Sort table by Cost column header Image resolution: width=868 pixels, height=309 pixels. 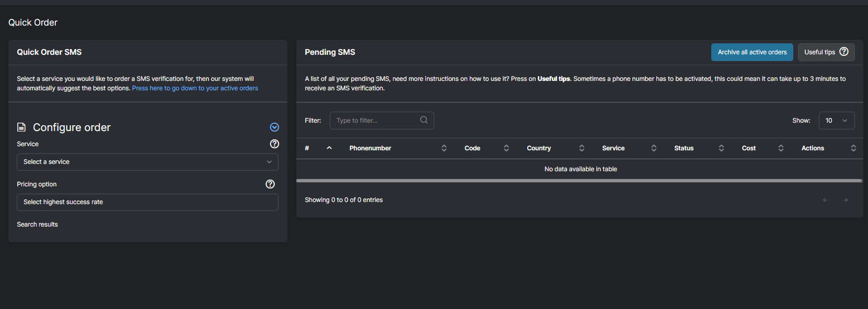coord(749,148)
